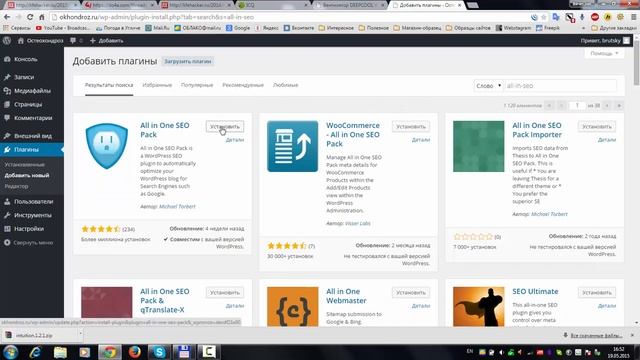Open the WordPress logo menu
Screen dimensions: 640x360
(x=7, y=40)
